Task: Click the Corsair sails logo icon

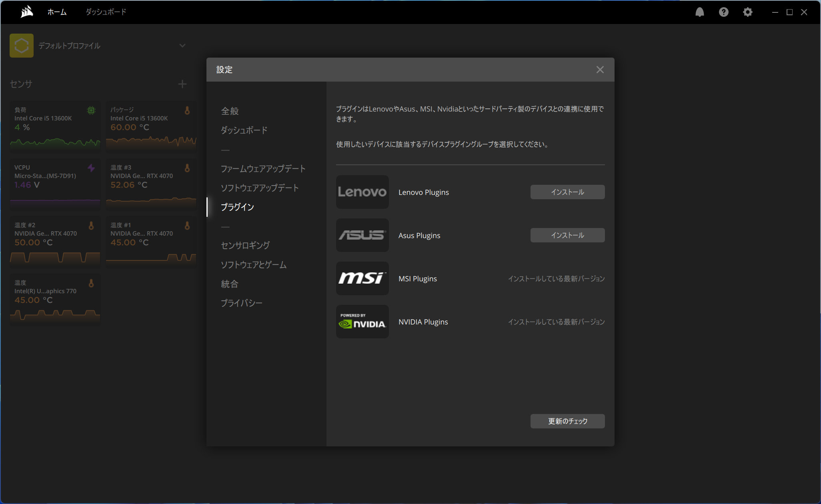Action: (27, 12)
